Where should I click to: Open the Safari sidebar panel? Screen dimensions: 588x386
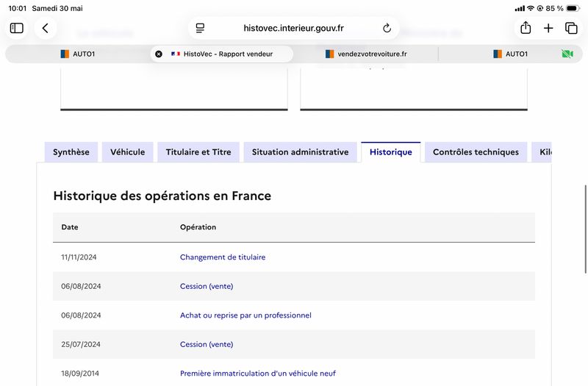[x=16, y=28]
